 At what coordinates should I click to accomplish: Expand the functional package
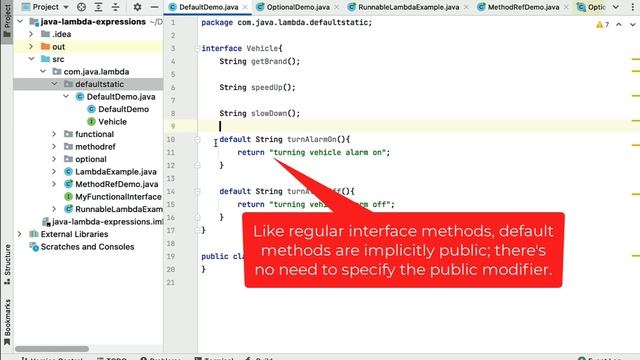[x=54, y=134]
